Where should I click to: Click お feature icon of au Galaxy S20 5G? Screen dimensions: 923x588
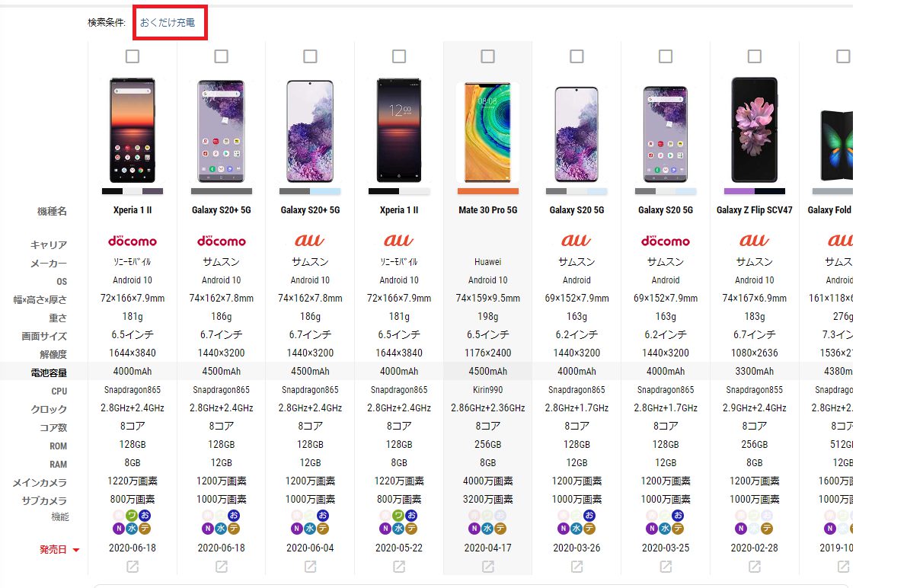coord(590,516)
